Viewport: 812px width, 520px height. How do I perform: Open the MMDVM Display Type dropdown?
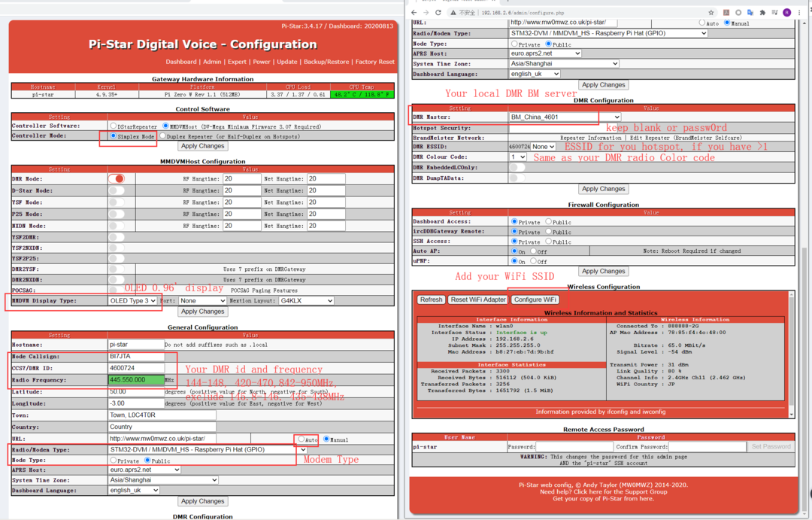coord(132,301)
